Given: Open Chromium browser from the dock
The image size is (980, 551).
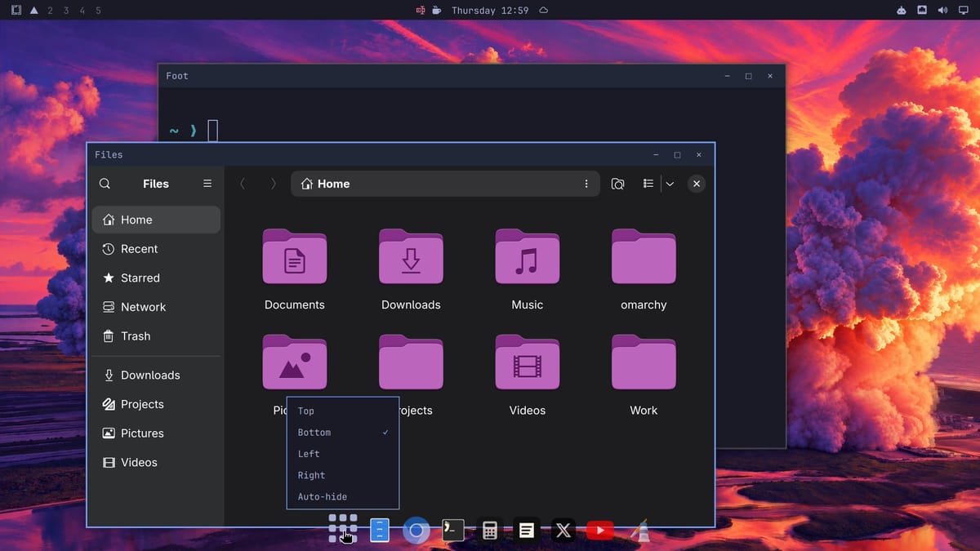Looking at the screenshot, I should click(416, 531).
